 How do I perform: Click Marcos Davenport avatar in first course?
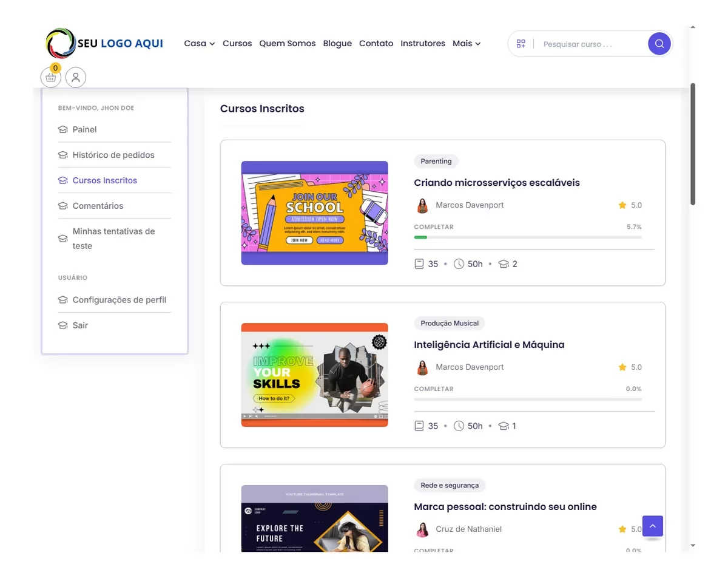[x=422, y=205]
